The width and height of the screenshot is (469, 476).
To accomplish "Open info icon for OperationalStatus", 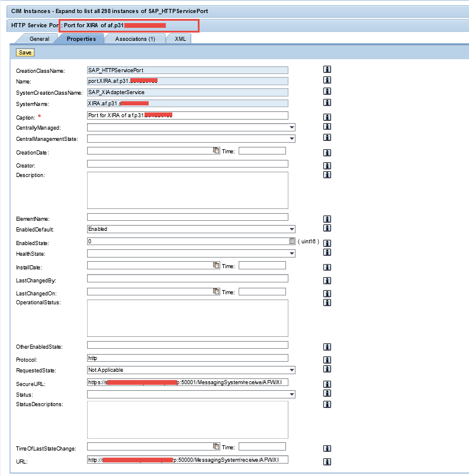I will (x=327, y=303).
